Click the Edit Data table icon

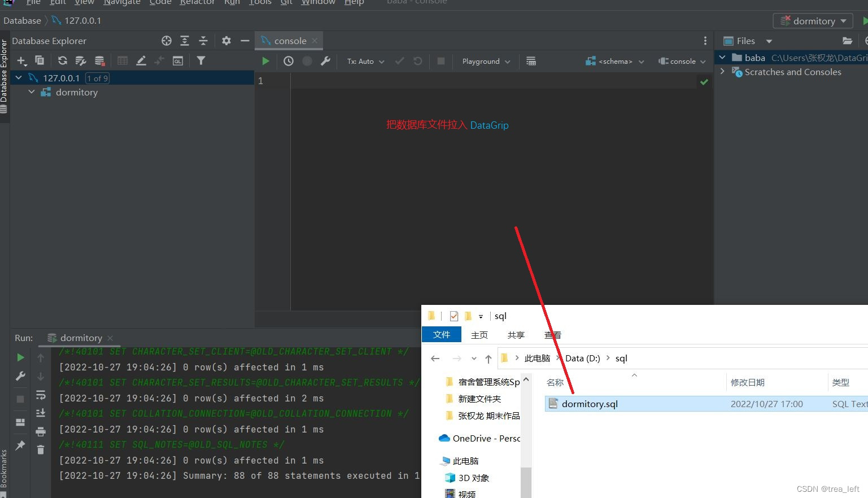(123, 60)
